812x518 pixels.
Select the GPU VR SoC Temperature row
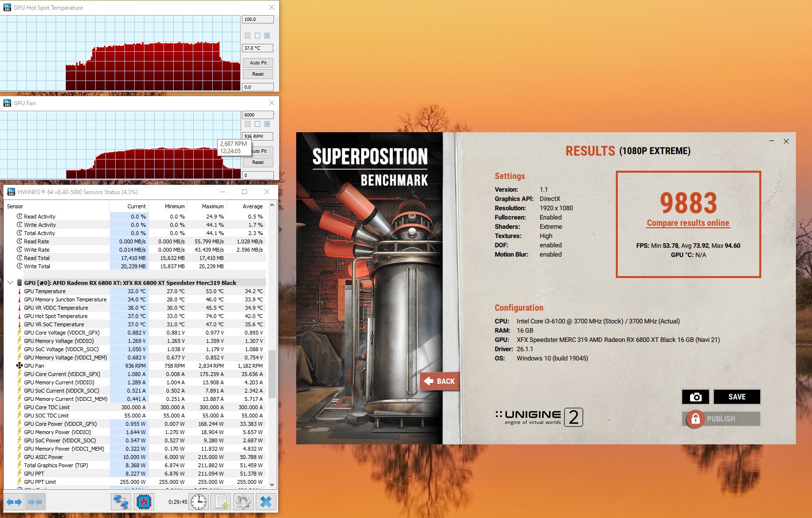(135, 324)
